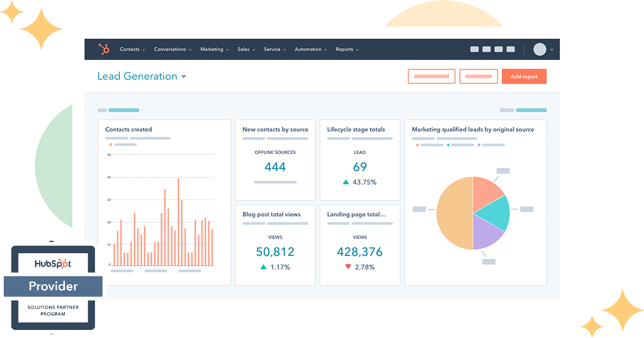Open the account chevron next to the avatar
The height and width of the screenshot is (338, 644).
point(552,50)
